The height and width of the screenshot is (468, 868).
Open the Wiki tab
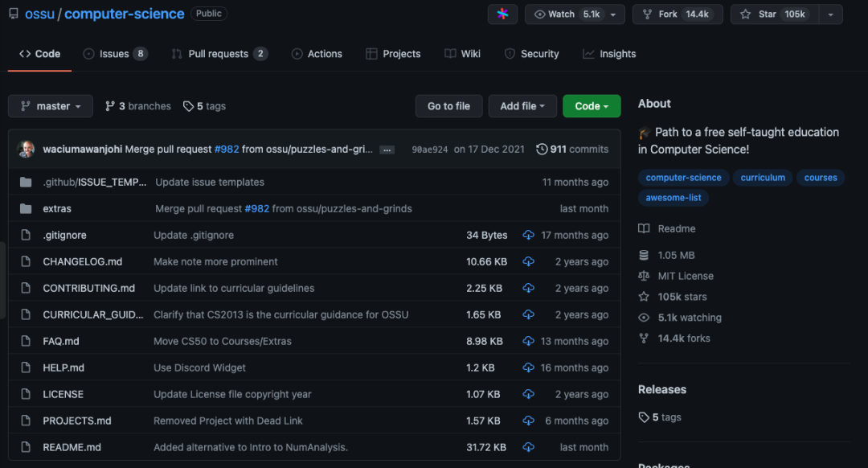pyautogui.click(x=462, y=54)
